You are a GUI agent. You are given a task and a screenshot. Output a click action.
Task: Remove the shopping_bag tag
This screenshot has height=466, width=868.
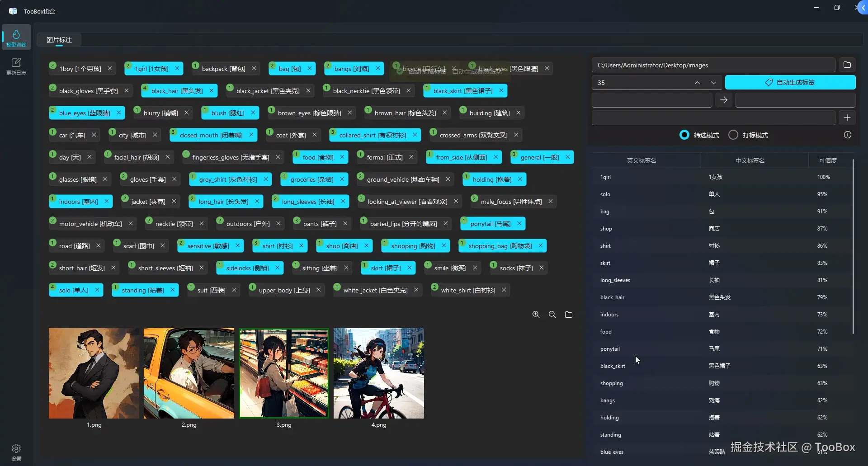[540, 246]
